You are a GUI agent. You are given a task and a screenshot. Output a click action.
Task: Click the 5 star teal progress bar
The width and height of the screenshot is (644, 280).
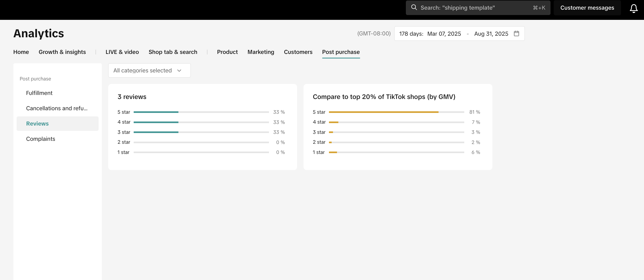[x=156, y=112]
